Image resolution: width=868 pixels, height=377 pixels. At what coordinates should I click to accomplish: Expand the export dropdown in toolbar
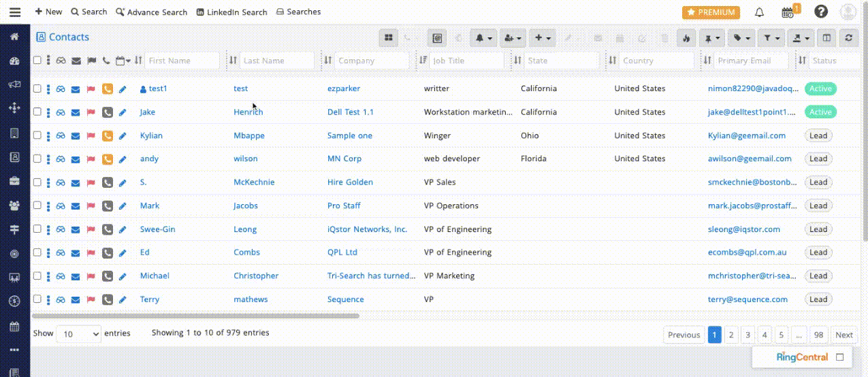click(x=800, y=38)
